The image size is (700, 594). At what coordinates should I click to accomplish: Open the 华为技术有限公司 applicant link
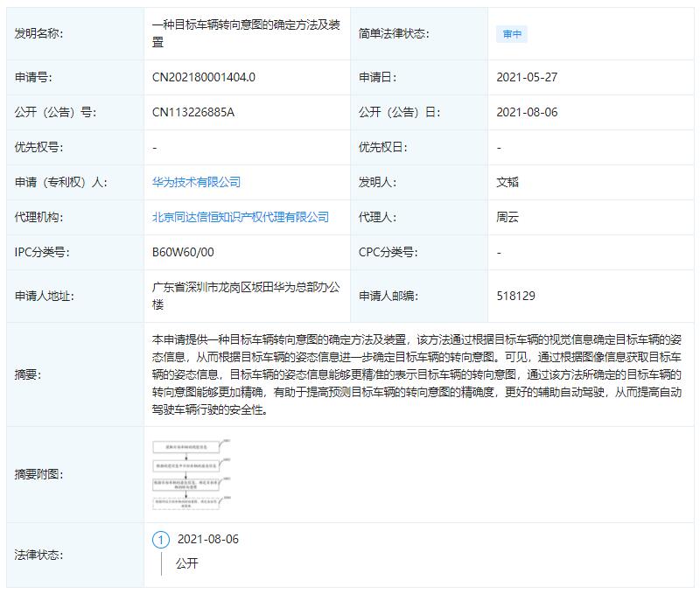(194, 181)
